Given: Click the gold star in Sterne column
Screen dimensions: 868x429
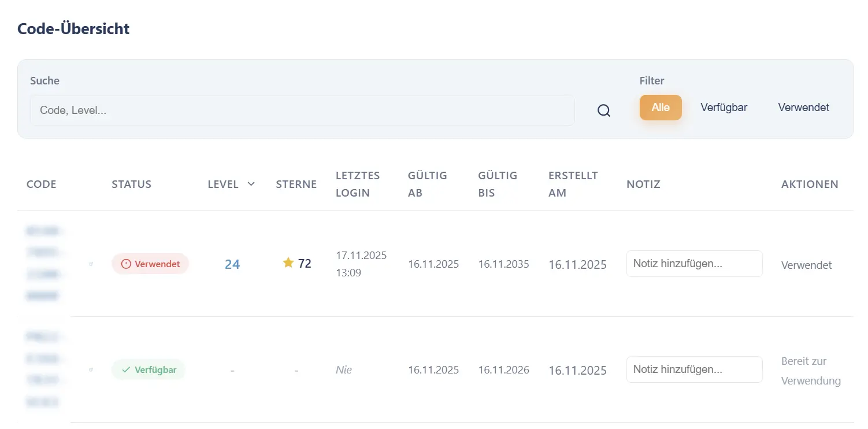Looking at the screenshot, I should (288, 263).
